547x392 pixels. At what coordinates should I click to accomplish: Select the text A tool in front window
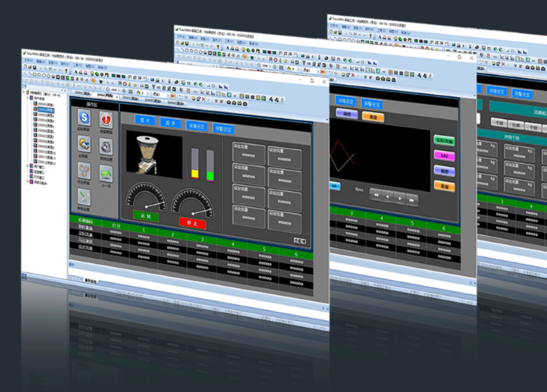76,72
